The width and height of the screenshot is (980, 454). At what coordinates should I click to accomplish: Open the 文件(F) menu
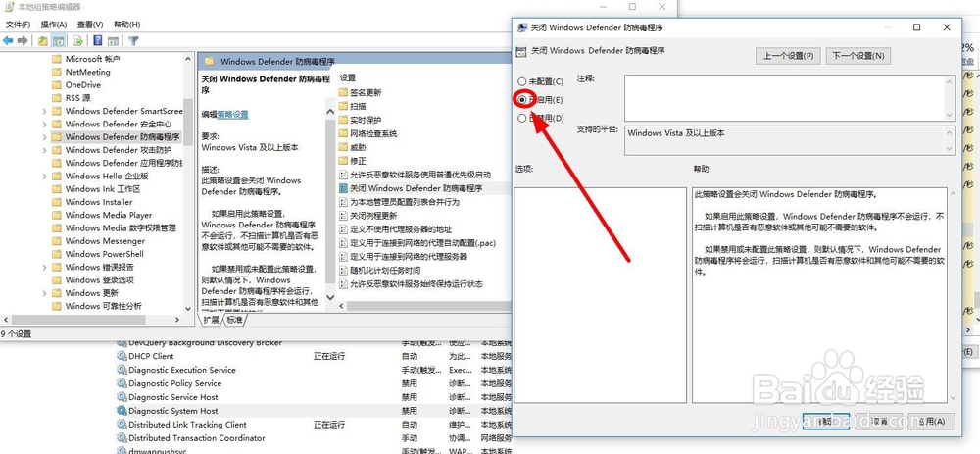(x=18, y=25)
